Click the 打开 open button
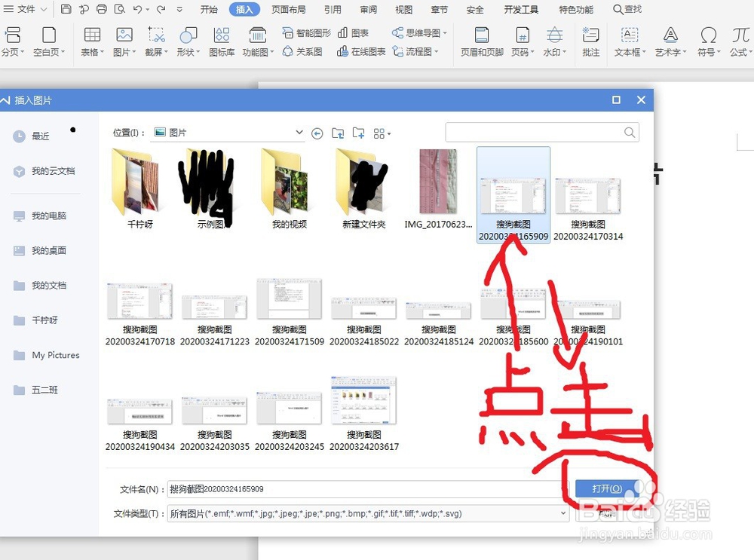The image size is (754, 560). click(607, 489)
